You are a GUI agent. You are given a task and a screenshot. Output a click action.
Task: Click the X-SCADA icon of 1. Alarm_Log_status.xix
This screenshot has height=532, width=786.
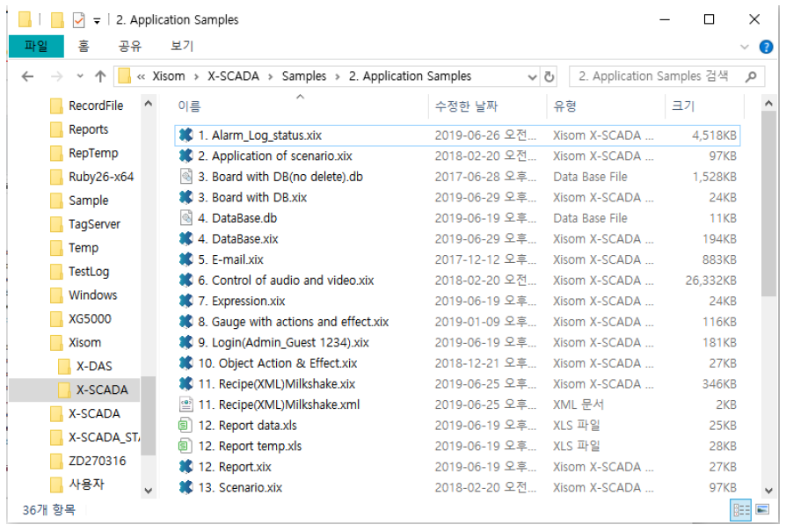(x=186, y=135)
